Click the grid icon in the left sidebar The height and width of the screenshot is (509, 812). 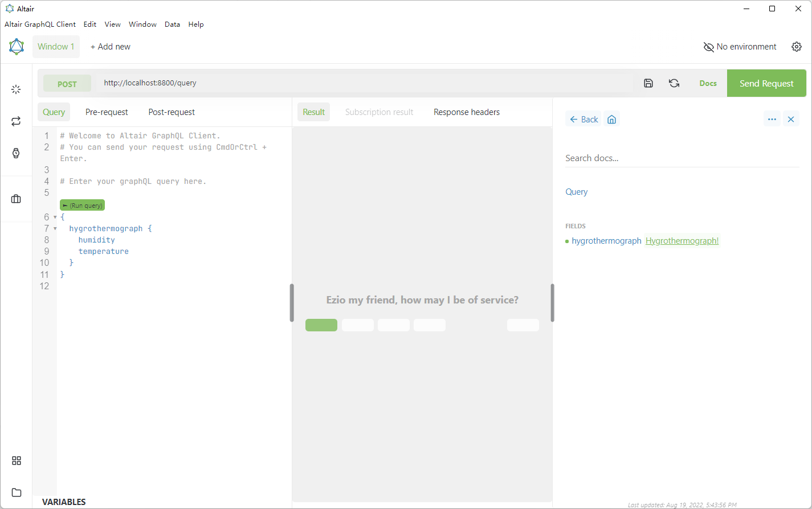17,461
